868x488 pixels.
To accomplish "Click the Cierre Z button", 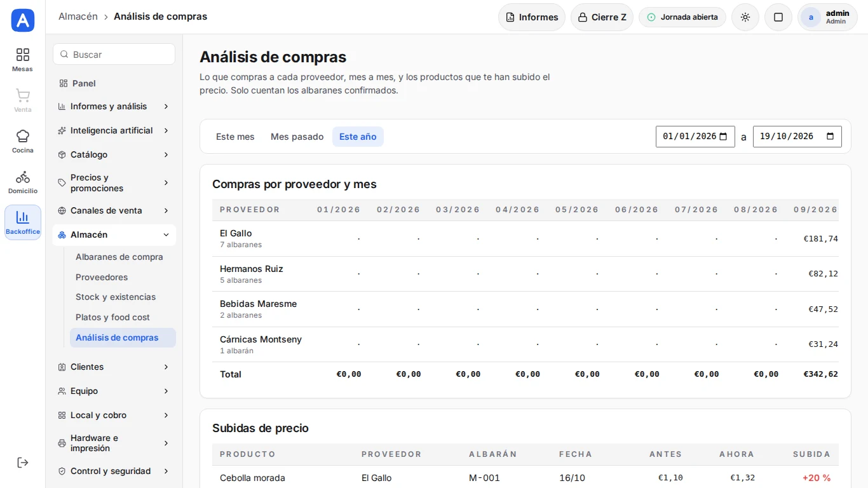I will pyautogui.click(x=602, y=17).
